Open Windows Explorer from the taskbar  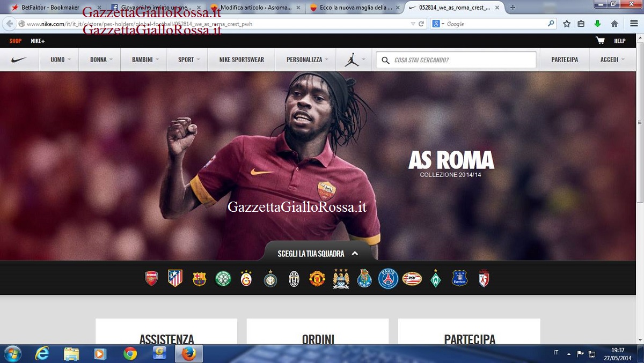coord(71,354)
